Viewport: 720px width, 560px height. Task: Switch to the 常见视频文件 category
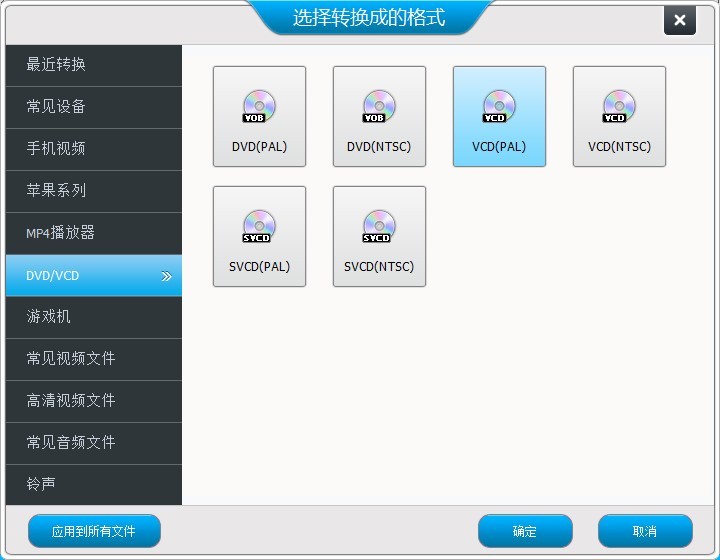pyautogui.click(x=94, y=359)
